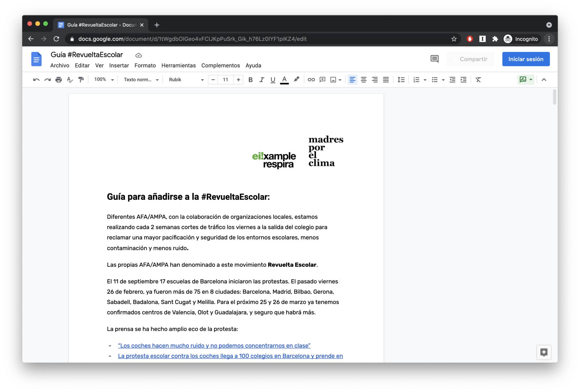The width and height of the screenshot is (580, 392).
Task: Click the insert link icon
Action: pos(311,80)
